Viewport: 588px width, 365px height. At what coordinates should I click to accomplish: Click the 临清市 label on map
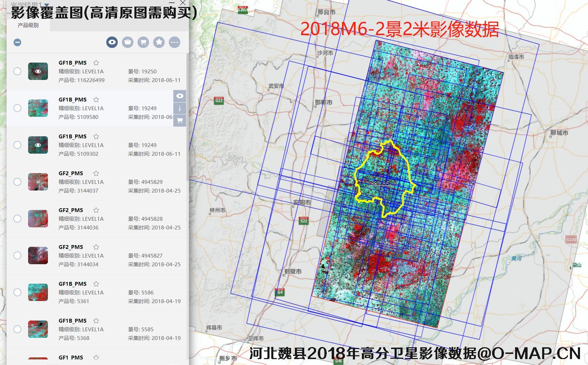pyautogui.click(x=516, y=56)
